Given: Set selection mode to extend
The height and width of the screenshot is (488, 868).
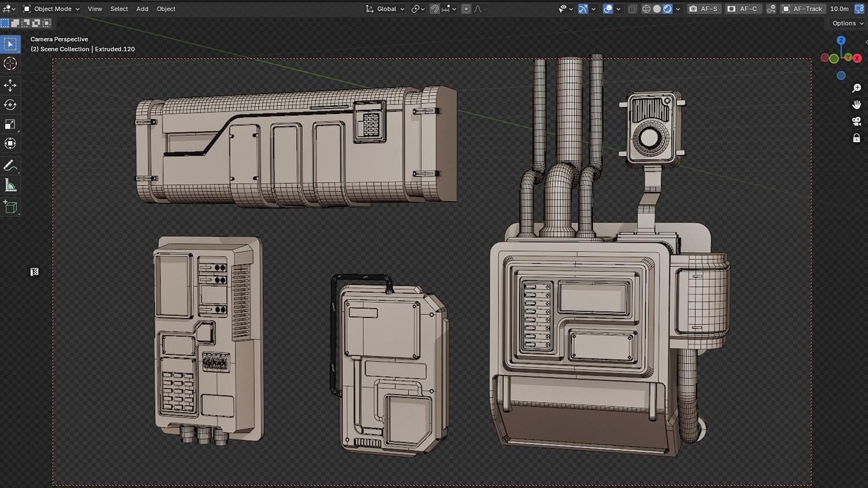Looking at the screenshot, I should tap(16, 23).
